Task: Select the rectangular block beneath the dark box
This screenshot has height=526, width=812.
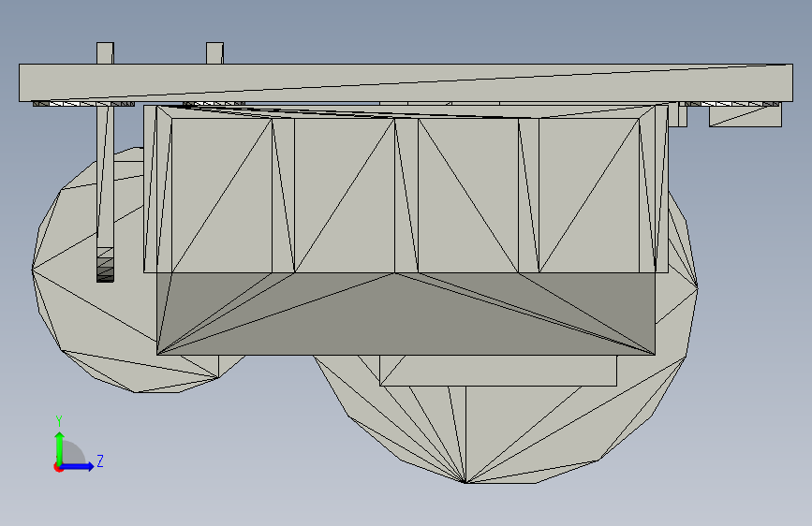Action: pyautogui.click(x=498, y=371)
